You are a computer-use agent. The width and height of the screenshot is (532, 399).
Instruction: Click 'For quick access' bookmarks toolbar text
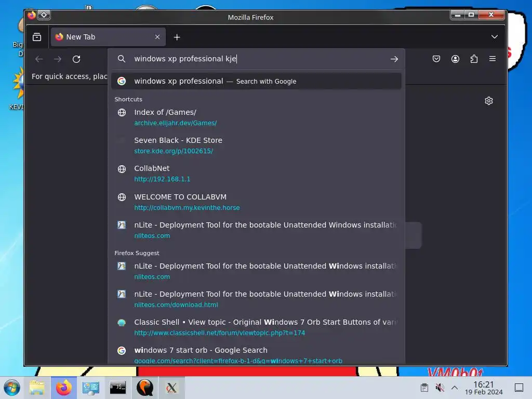(69, 77)
